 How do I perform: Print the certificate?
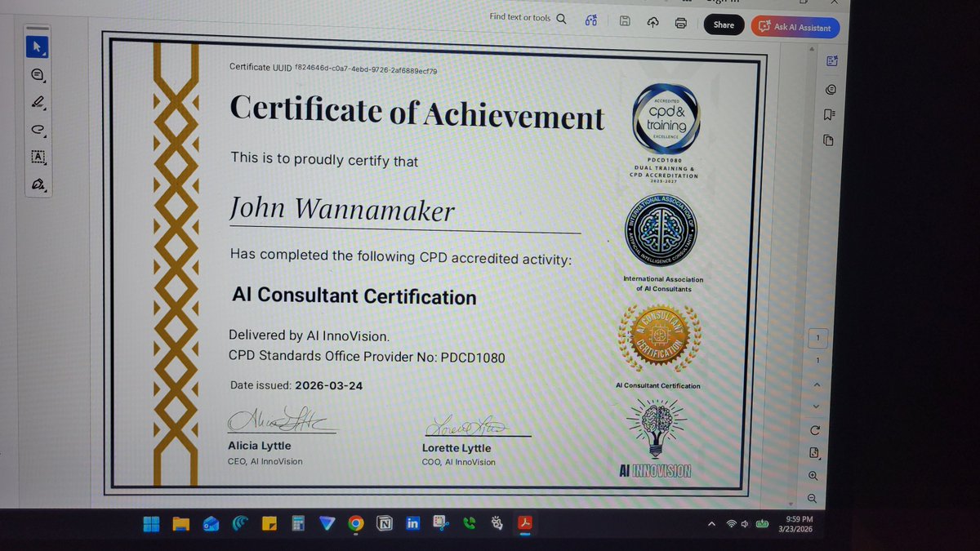pos(680,23)
